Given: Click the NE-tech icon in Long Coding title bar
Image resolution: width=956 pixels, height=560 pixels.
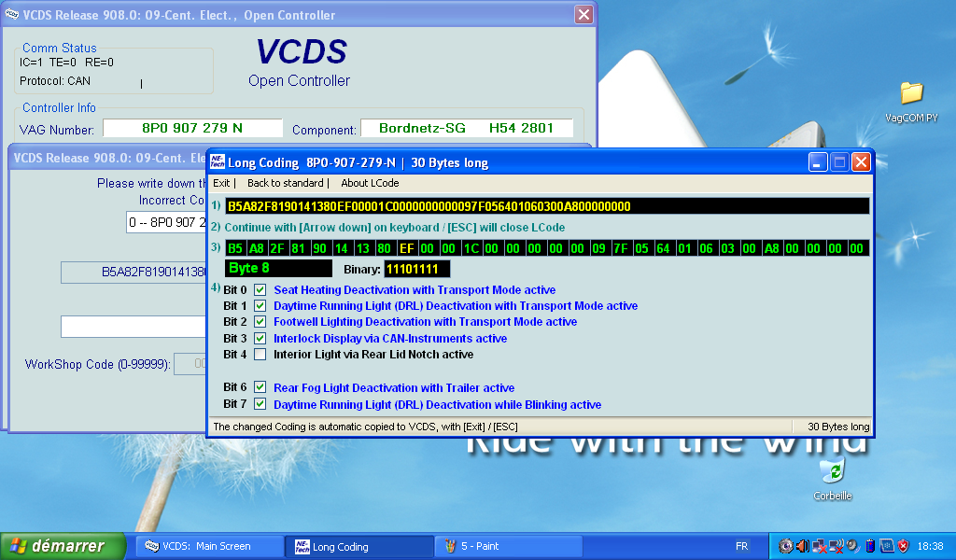Looking at the screenshot, I should coord(217,162).
